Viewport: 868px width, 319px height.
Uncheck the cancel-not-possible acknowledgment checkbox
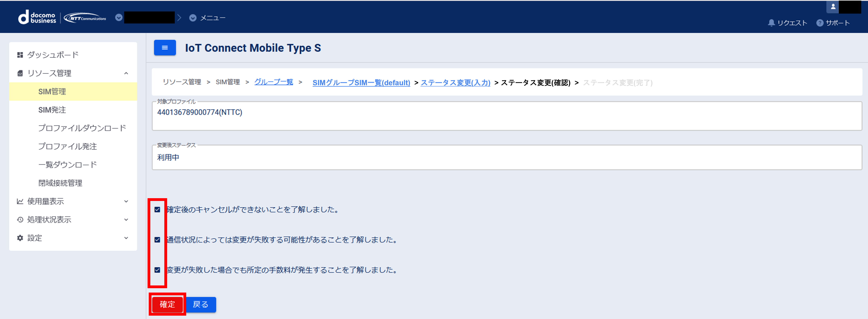coord(157,210)
